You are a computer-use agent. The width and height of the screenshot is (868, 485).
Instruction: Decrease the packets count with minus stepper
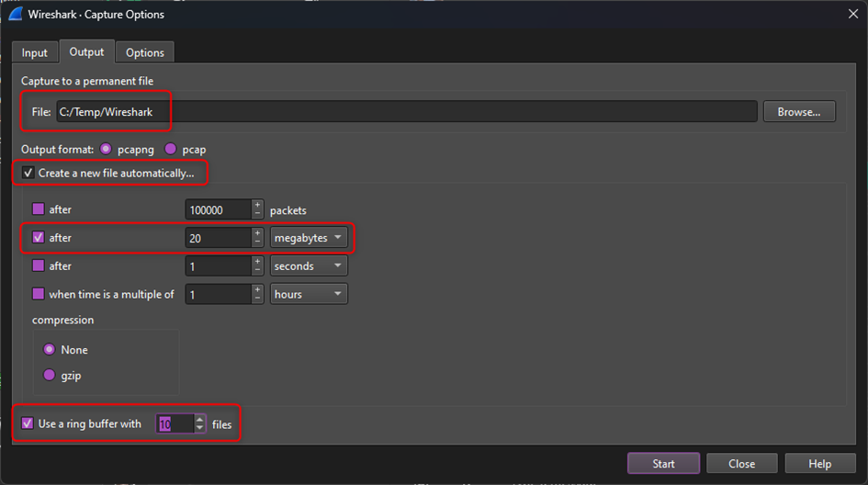[x=257, y=215]
